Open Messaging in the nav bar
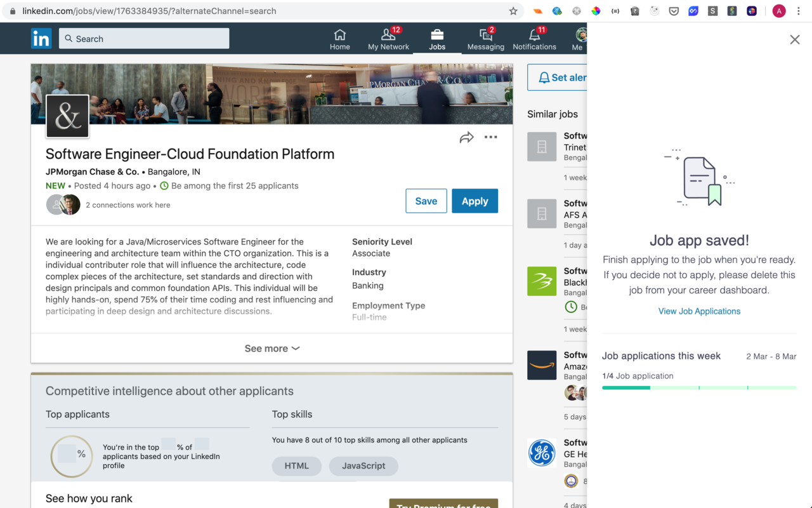The width and height of the screenshot is (812, 508). pos(485,39)
